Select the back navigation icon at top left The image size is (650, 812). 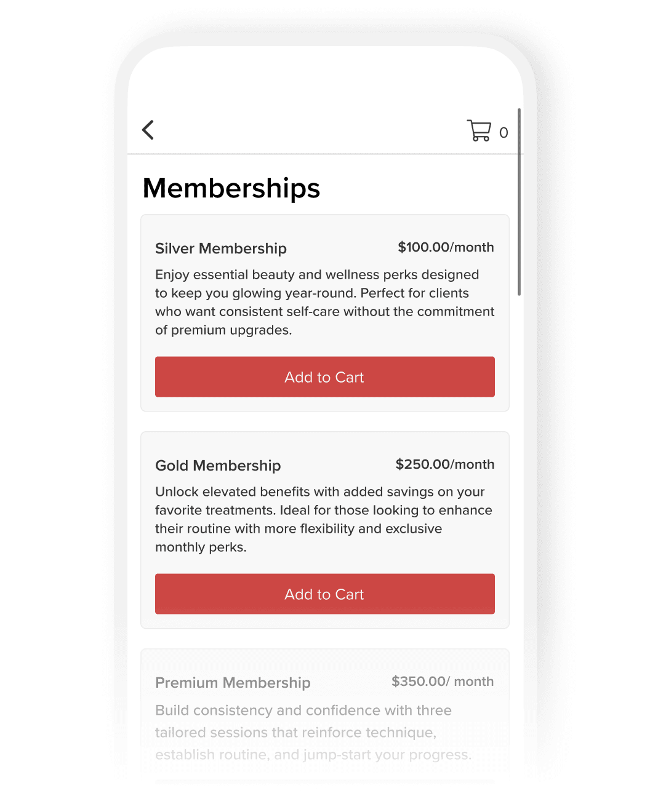tap(148, 130)
